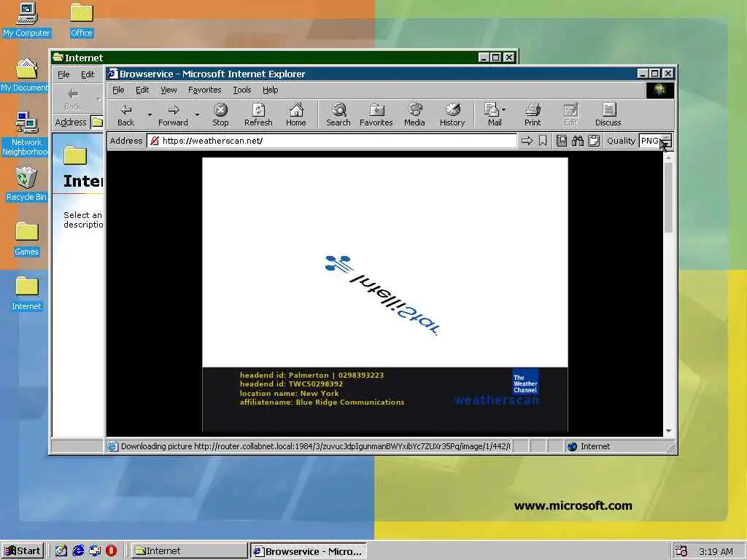Click the Back button in Internet folder window

73,98
